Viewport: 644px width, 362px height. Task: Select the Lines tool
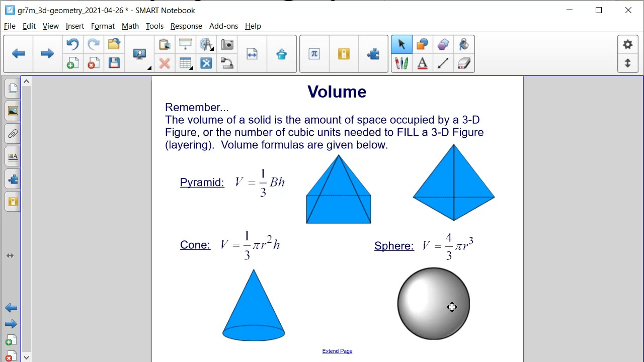click(x=443, y=63)
